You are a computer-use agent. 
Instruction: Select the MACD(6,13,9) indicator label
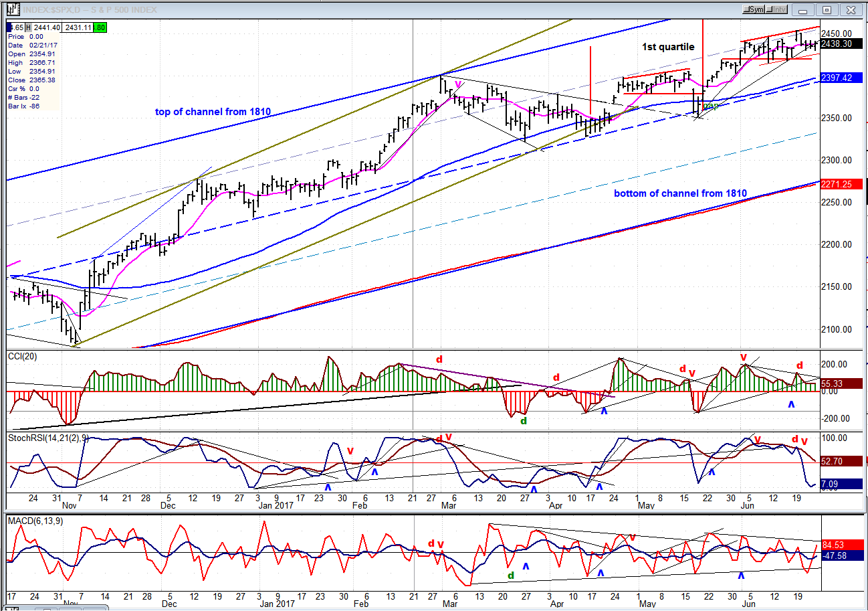34,520
